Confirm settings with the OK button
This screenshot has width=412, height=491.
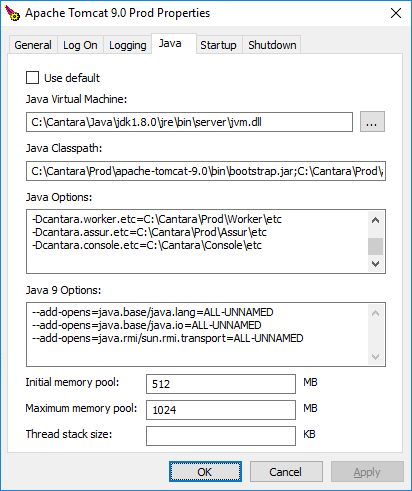(205, 472)
